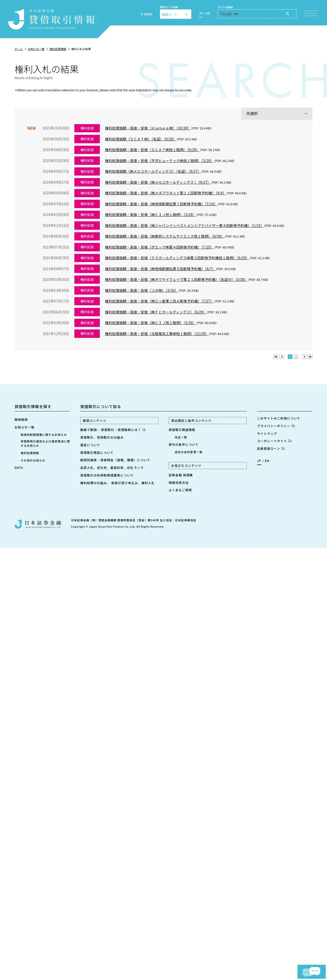Click the magnifier icon in 銘柄コード search
The height and width of the screenshot is (980, 327).
(186, 15)
